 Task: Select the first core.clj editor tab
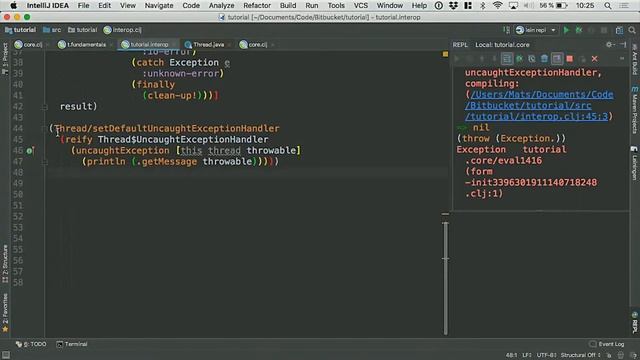32,44
